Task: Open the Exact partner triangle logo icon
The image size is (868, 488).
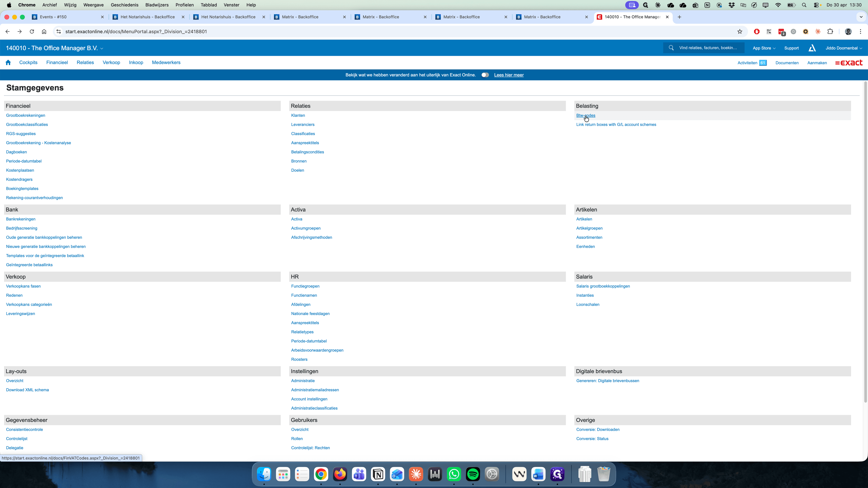Action: point(812,48)
